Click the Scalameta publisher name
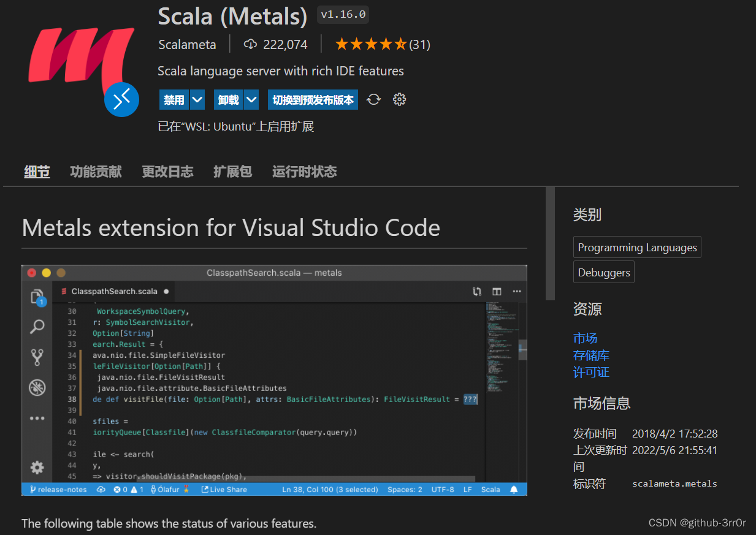The width and height of the screenshot is (756, 535). coord(187,45)
